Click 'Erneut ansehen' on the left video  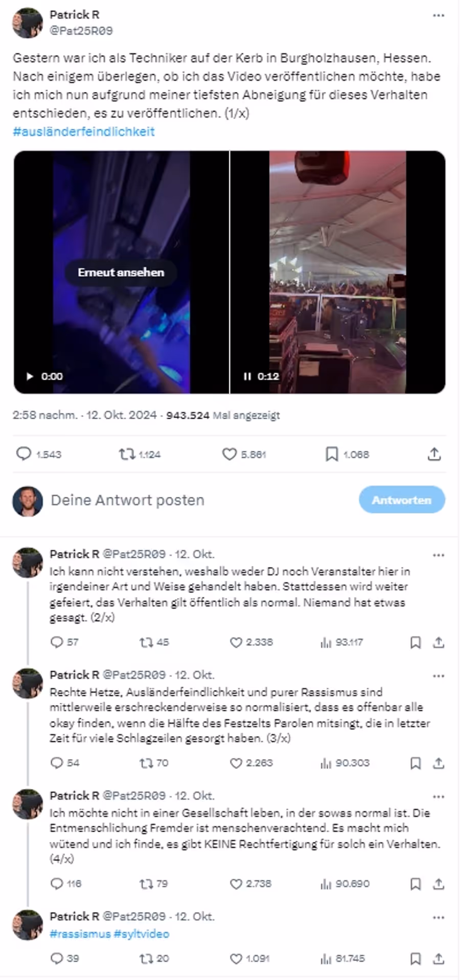(121, 272)
